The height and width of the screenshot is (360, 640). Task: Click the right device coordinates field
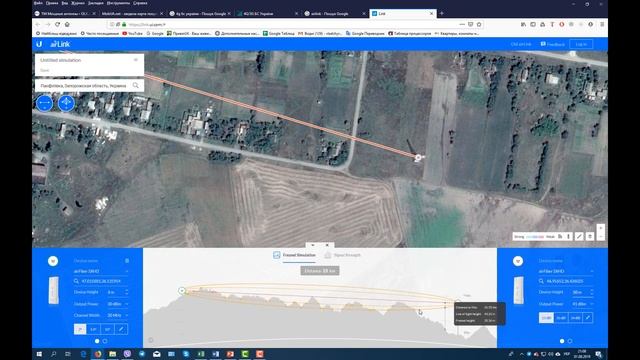point(565,281)
